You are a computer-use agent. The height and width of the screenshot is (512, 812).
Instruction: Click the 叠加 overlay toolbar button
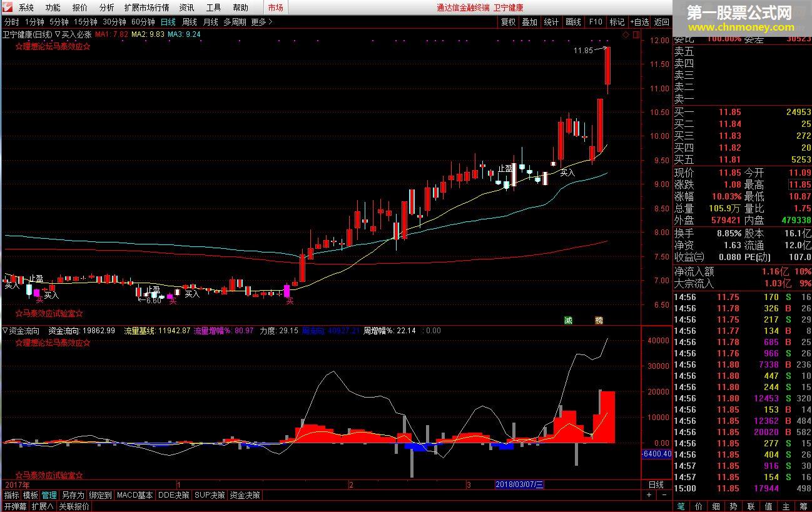pyautogui.click(x=530, y=22)
